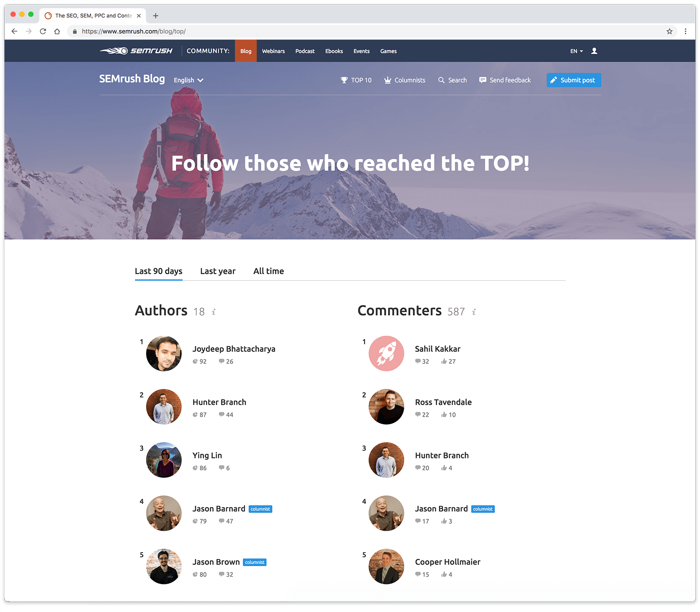
Task: Switch to the Last year tab
Action: tap(218, 271)
